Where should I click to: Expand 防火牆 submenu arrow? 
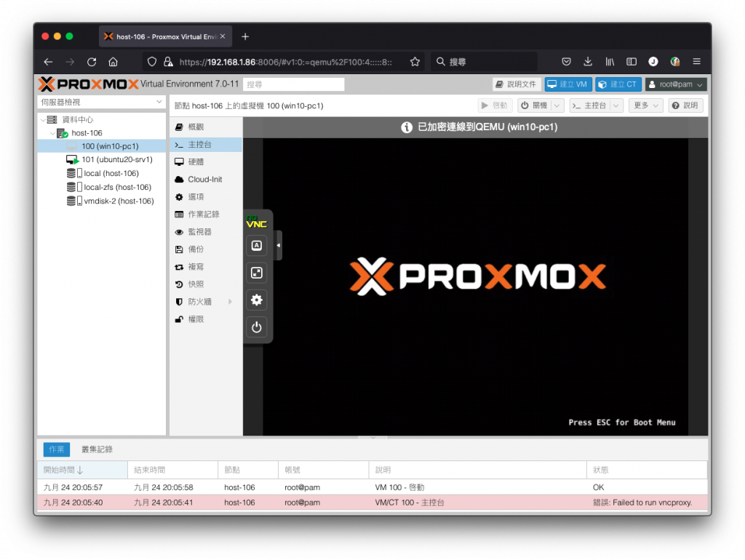(231, 302)
